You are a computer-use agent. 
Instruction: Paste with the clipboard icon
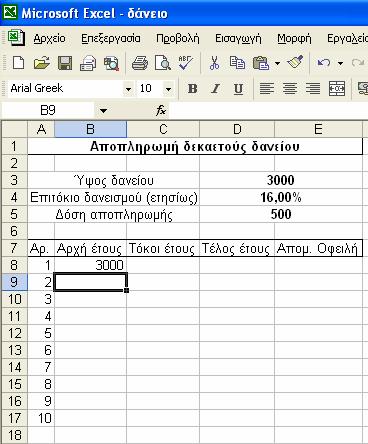(x=261, y=63)
